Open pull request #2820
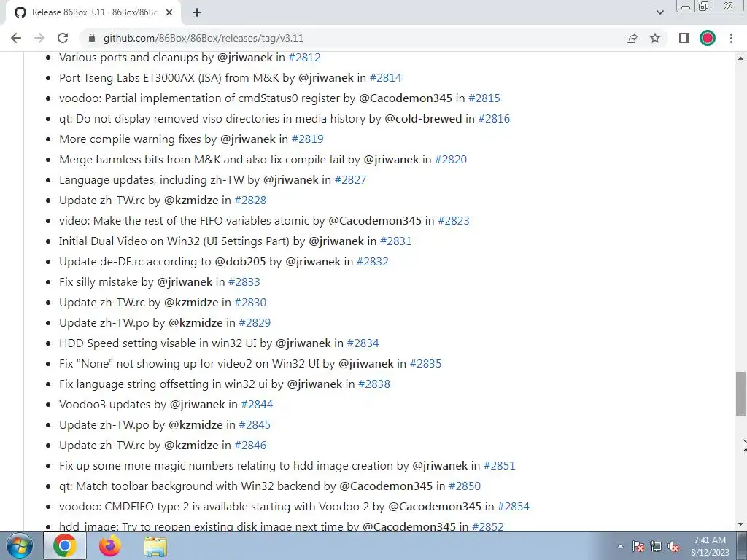 [x=451, y=160]
